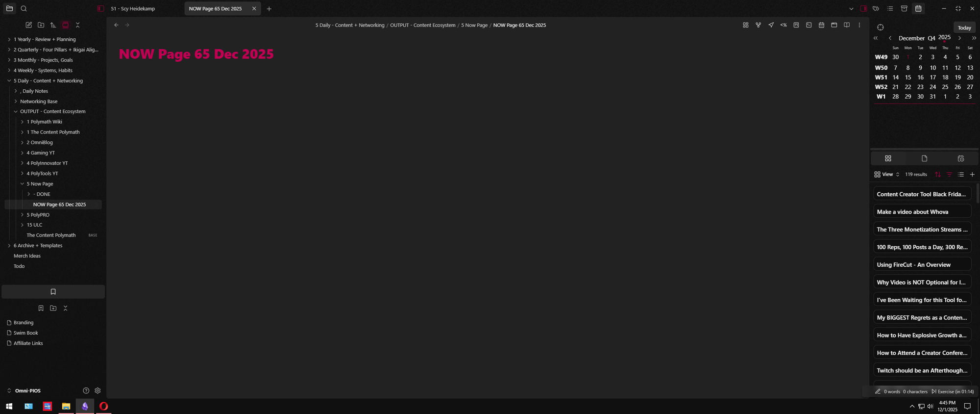The height and width of the screenshot is (414, 980).
Task: Open the more options three-dot menu
Action: click(x=859, y=25)
